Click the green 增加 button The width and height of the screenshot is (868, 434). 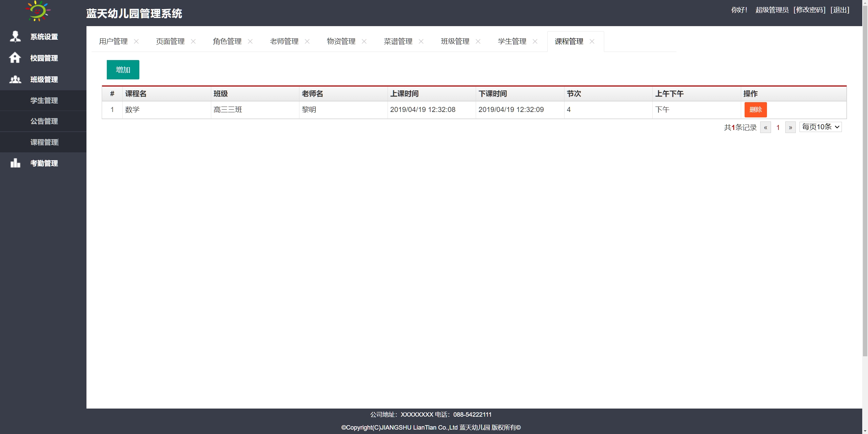coord(123,70)
